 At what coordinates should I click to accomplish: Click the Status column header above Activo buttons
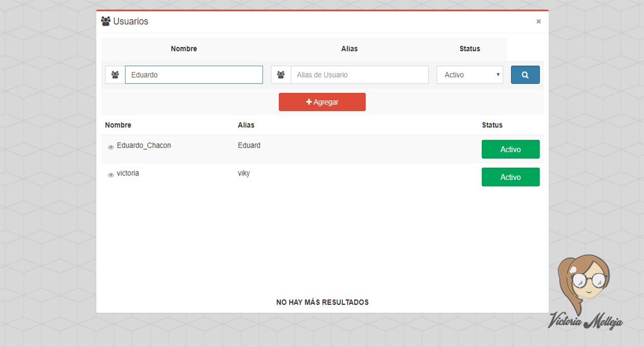pyautogui.click(x=492, y=125)
